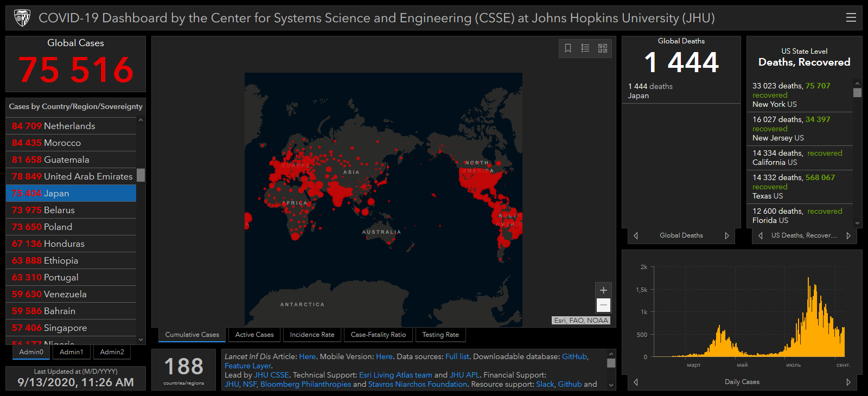Select the Admin1 tab
Screen dimensions: 868x396
pos(72,352)
